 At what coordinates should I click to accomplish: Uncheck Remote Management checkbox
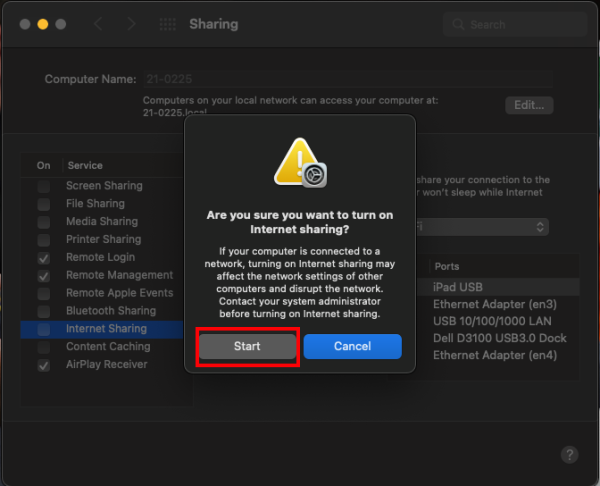click(44, 276)
